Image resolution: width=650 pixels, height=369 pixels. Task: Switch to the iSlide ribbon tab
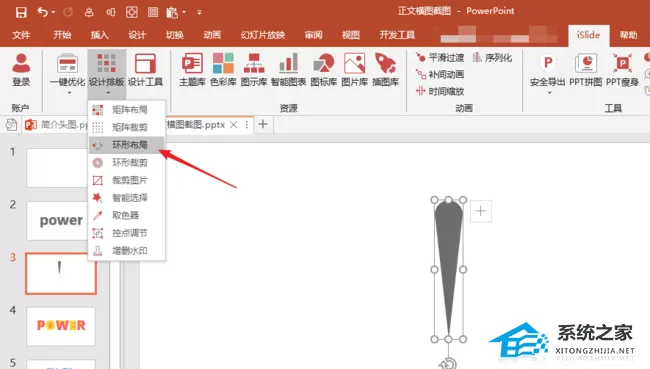pyautogui.click(x=589, y=35)
